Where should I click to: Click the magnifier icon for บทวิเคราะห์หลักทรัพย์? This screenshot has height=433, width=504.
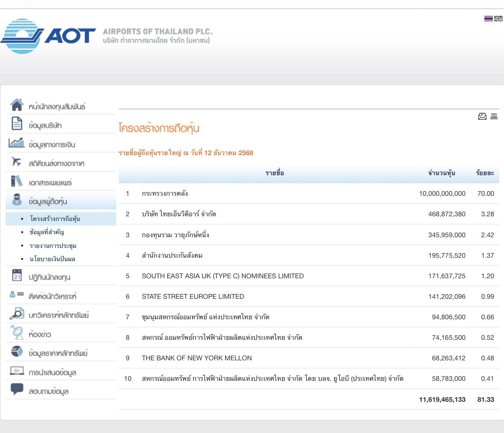(x=17, y=313)
